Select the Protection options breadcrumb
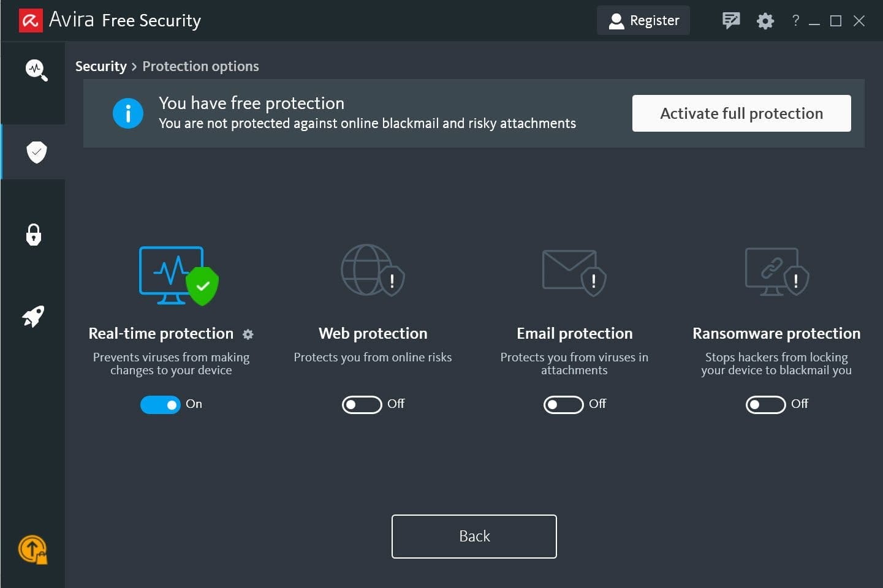This screenshot has width=883, height=588. pos(200,66)
